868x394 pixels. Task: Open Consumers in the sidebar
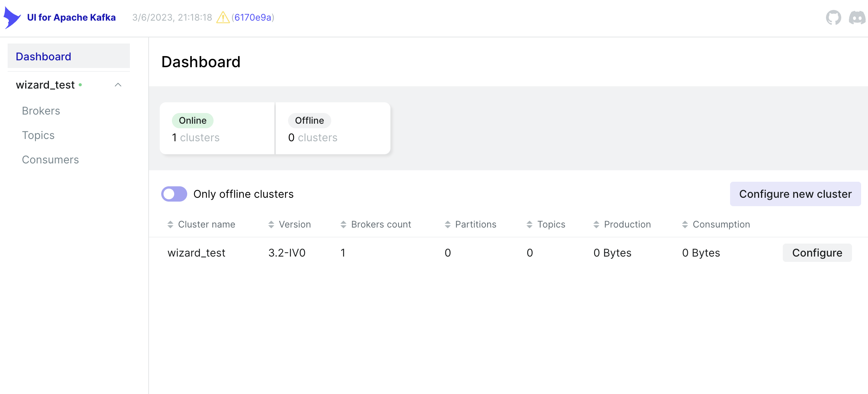50,160
